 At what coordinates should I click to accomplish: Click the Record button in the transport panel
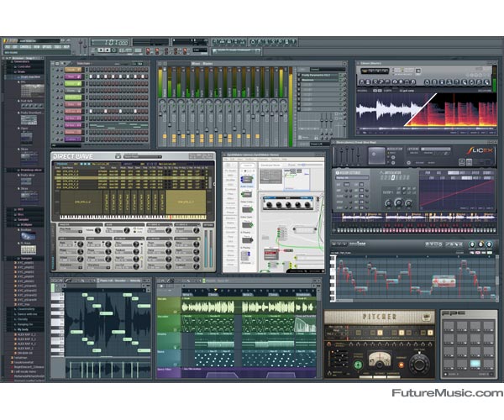[114, 50]
